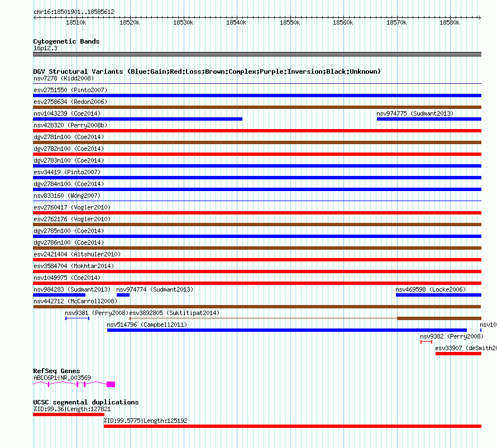Click the thick brown end of esv3892805
Image resolution: width=497 pixels, height=448 pixels.
439,318
